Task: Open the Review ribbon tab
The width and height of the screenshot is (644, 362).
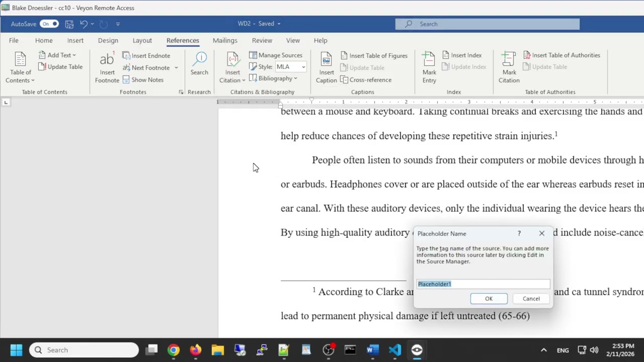Action: click(262, 41)
